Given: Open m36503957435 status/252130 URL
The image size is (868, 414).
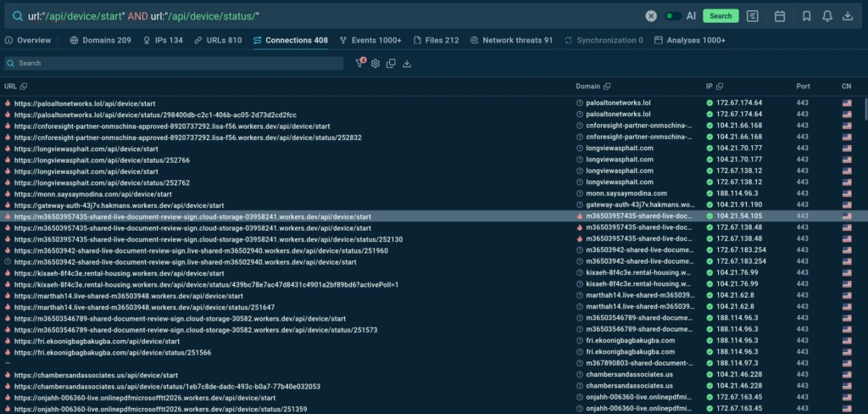Looking at the screenshot, I should tap(209, 239).
